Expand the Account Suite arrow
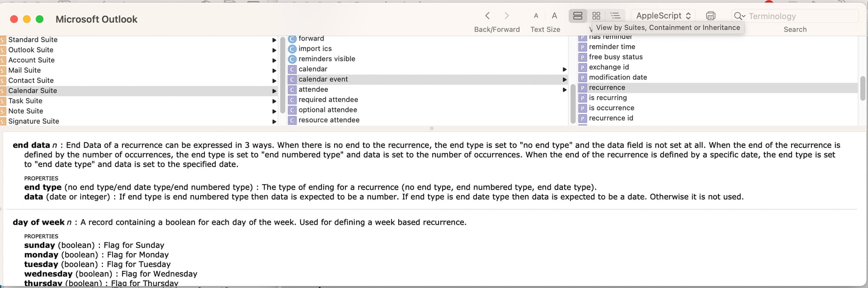Screen dimensions: 868x288 [x=274, y=60]
